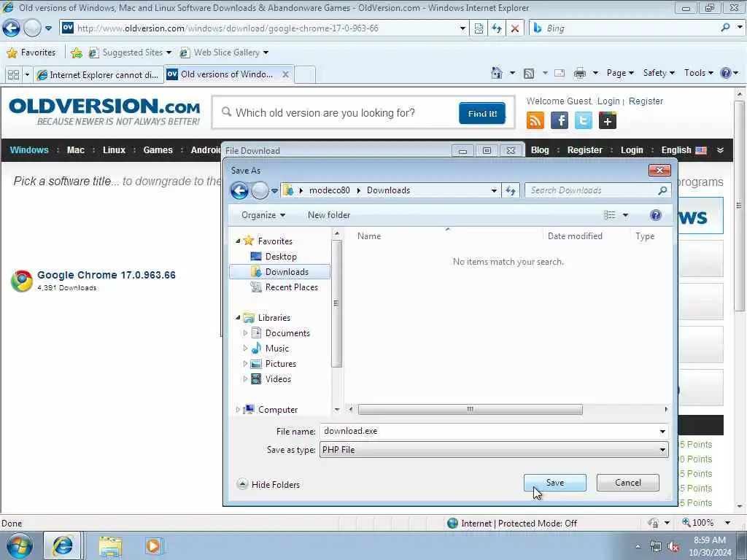Screen dimensions: 747x560
Task: Click Windows Media Player taskbar icon
Action: (x=153, y=546)
